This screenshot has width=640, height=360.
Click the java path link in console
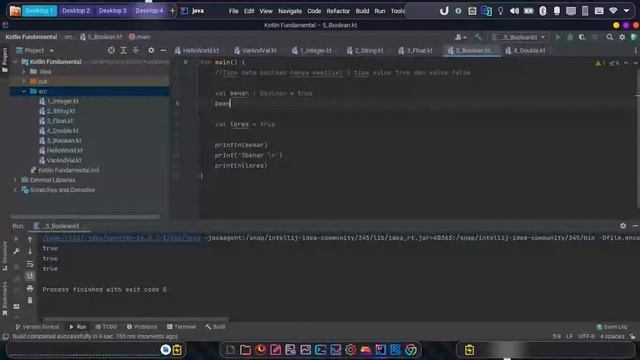(121, 238)
